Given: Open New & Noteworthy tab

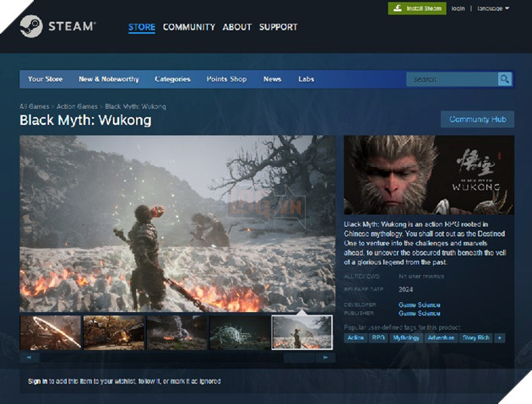Looking at the screenshot, I should (x=109, y=79).
